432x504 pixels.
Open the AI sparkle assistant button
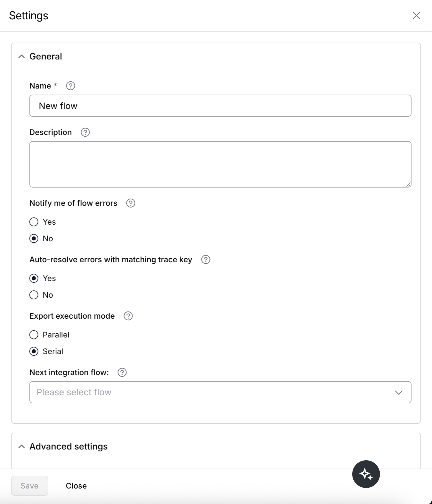tap(366, 474)
